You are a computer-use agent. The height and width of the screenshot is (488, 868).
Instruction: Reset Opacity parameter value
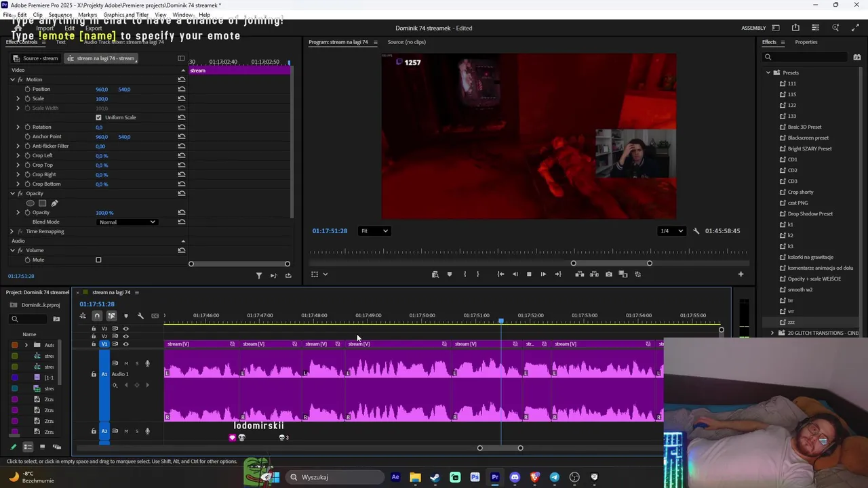tap(182, 213)
